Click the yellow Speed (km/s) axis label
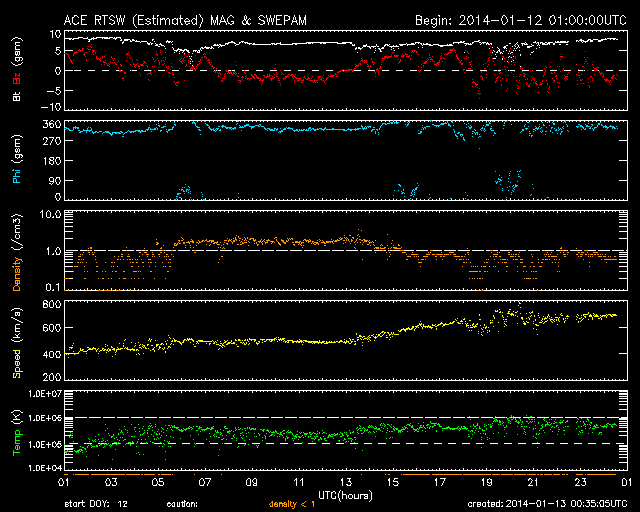Viewport: 640px width, 512px height. 16,342
